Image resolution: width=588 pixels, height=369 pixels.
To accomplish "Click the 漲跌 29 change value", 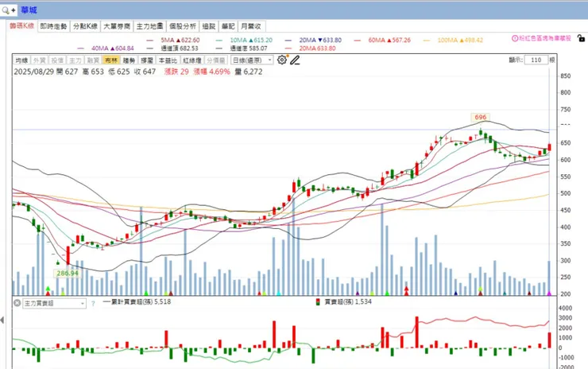I will [176, 72].
